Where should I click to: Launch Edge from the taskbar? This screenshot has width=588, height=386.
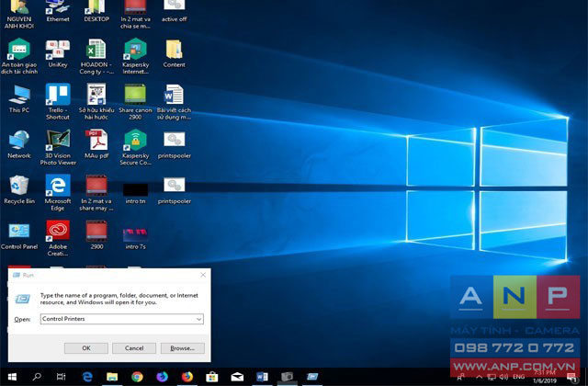87,377
